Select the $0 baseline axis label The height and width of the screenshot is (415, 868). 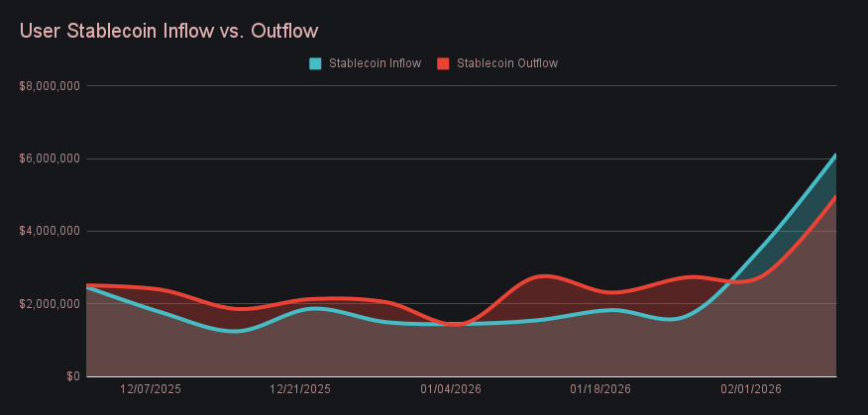pyautogui.click(x=73, y=376)
